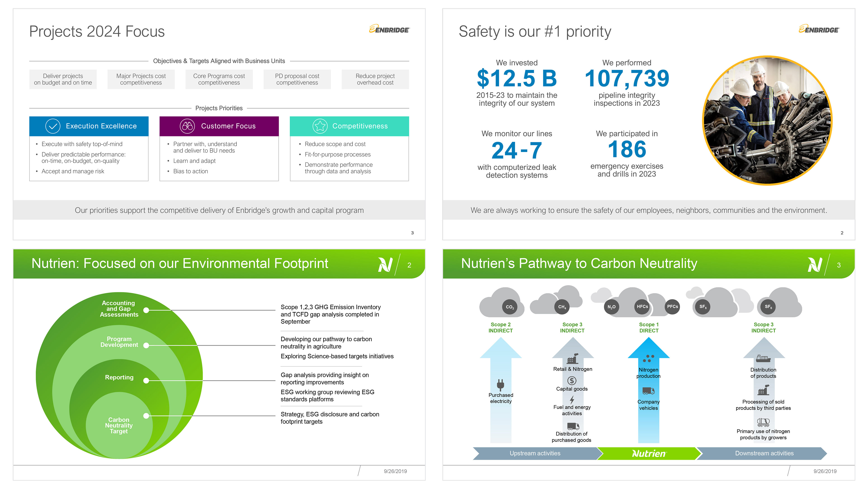Click the '186' emergency exercises figure

[x=627, y=149]
